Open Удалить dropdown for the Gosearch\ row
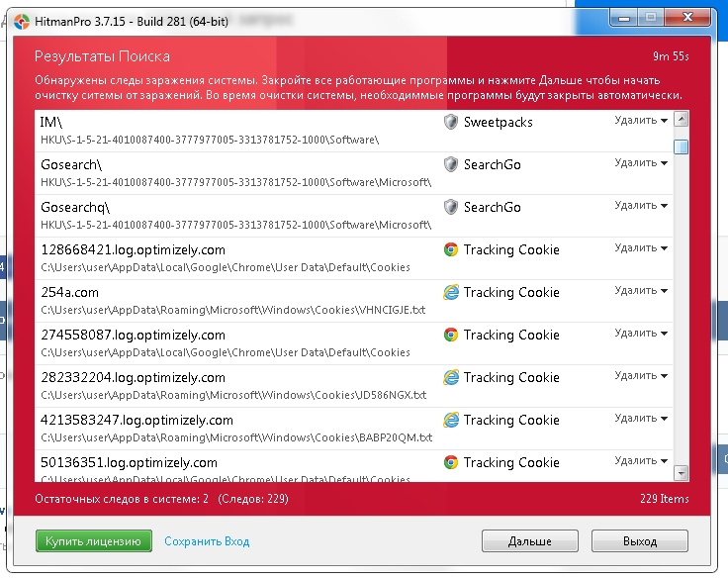 tap(641, 163)
